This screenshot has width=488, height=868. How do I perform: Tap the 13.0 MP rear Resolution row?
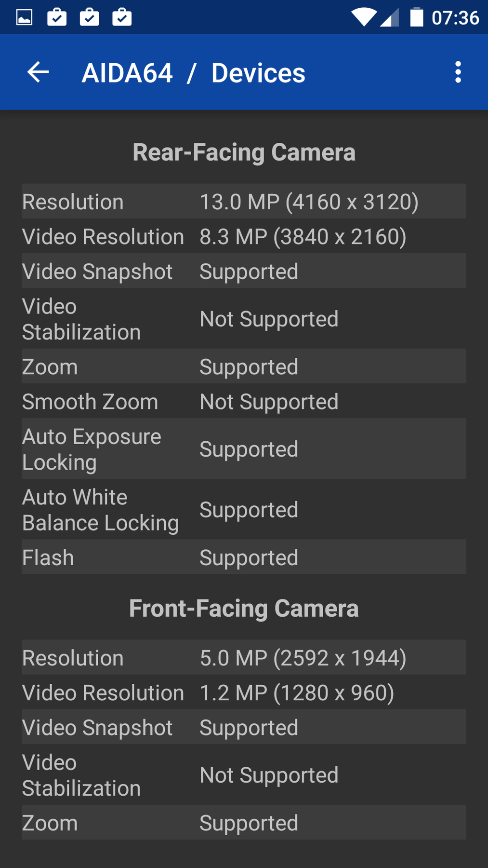244,202
